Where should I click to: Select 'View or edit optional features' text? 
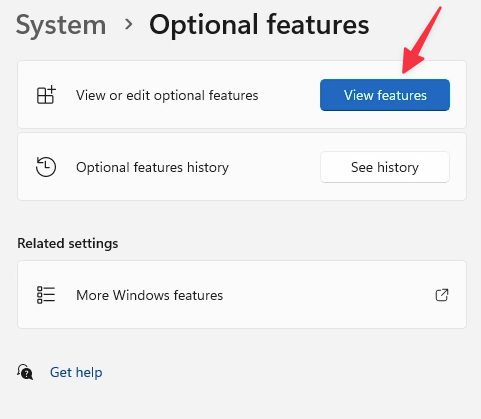click(x=167, y=95)
